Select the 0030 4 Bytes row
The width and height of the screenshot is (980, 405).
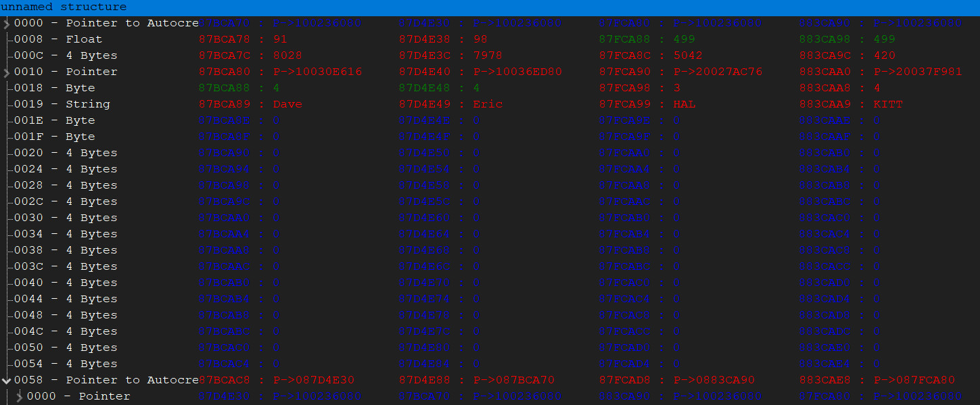coord(65,218)
